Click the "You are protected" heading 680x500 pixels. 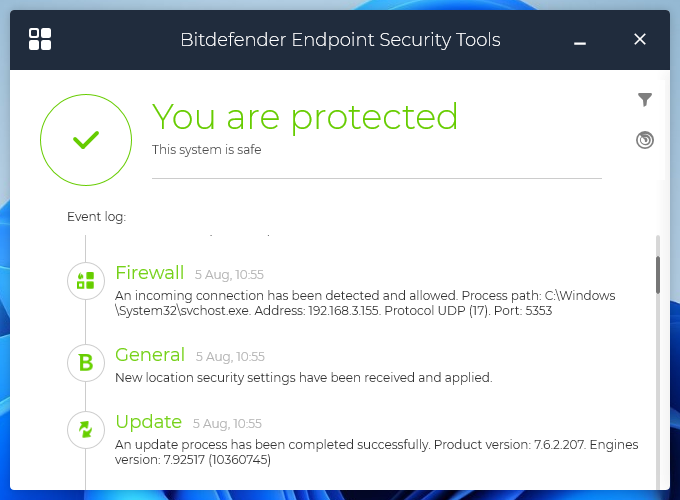(x=305, y=117)
